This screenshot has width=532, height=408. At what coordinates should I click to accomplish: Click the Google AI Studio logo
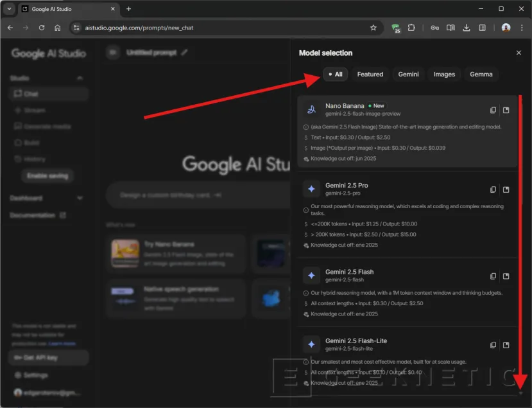coord(48,53)
